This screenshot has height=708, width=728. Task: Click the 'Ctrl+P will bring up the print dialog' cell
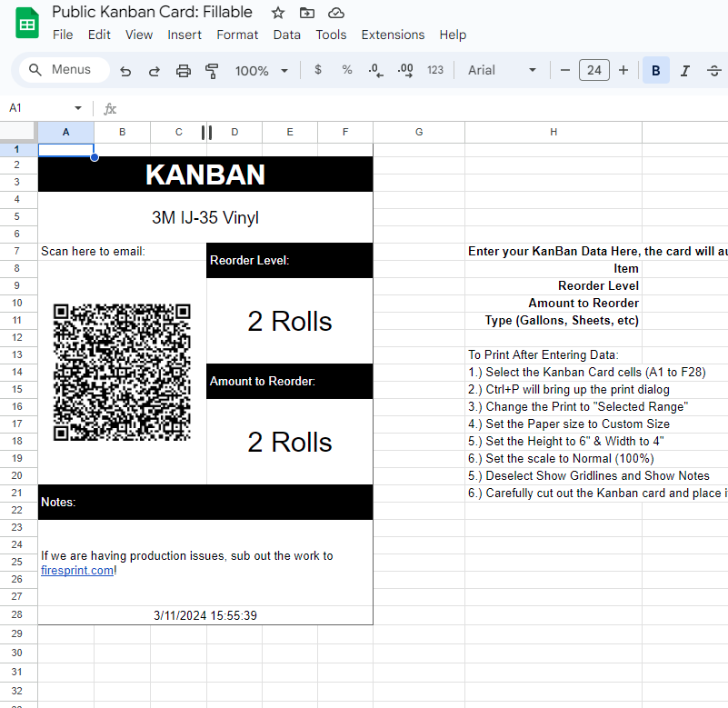click(x=569, y=390)
